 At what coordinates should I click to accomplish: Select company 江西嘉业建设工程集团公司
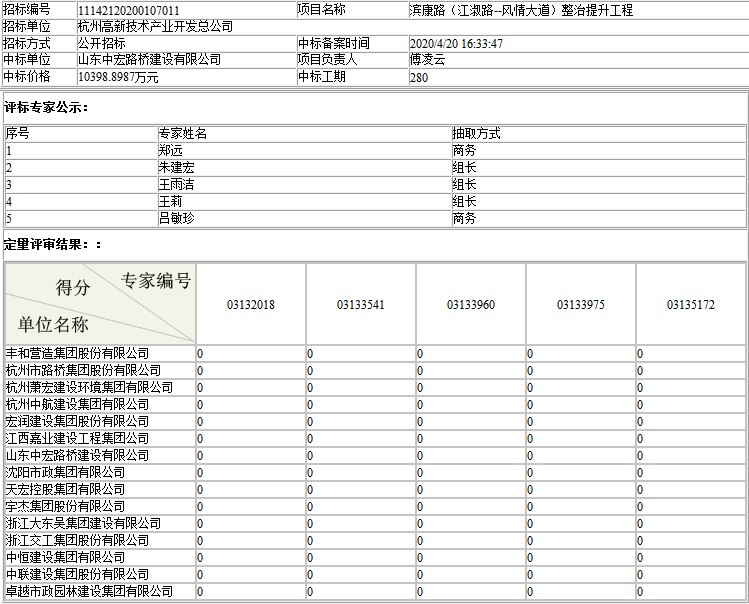77,439
